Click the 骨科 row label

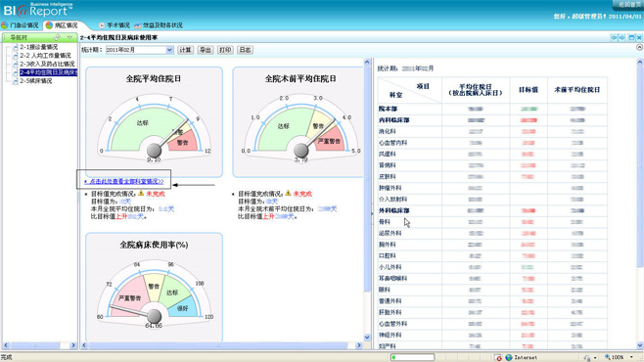pos(384,222)
